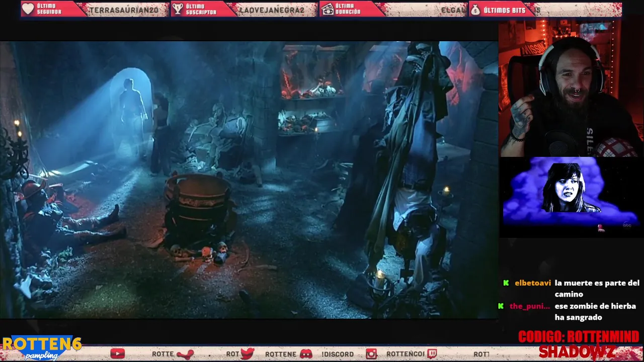Click the Rotten6 Pampling logo
The width and height of the screenshot is (644, 362).
(41, 348)
